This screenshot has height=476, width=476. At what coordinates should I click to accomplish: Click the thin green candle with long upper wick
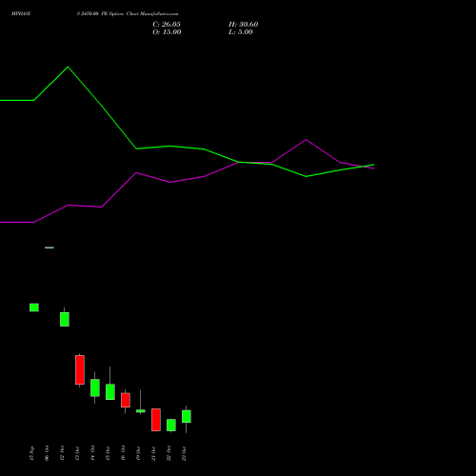pyautogui.click(x=141, y=410)
